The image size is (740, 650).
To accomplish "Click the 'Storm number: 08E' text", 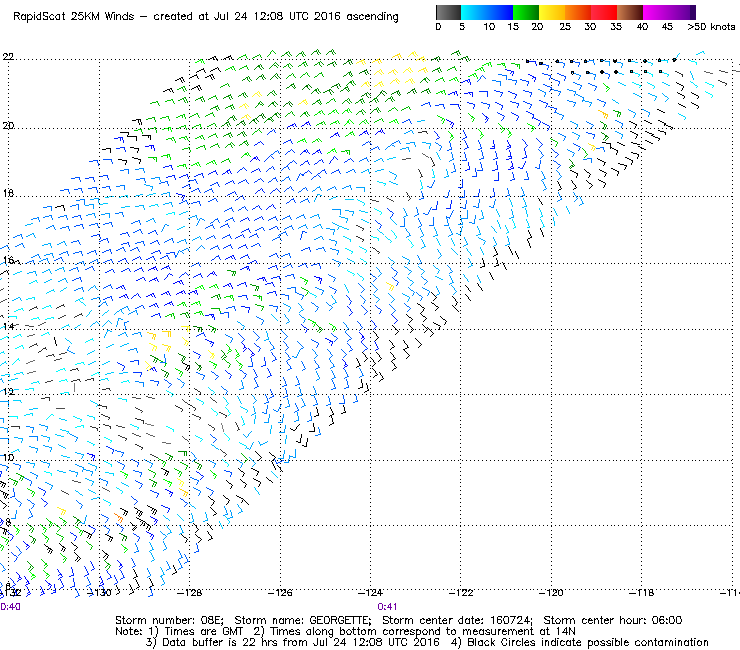I will pos(170,620).
